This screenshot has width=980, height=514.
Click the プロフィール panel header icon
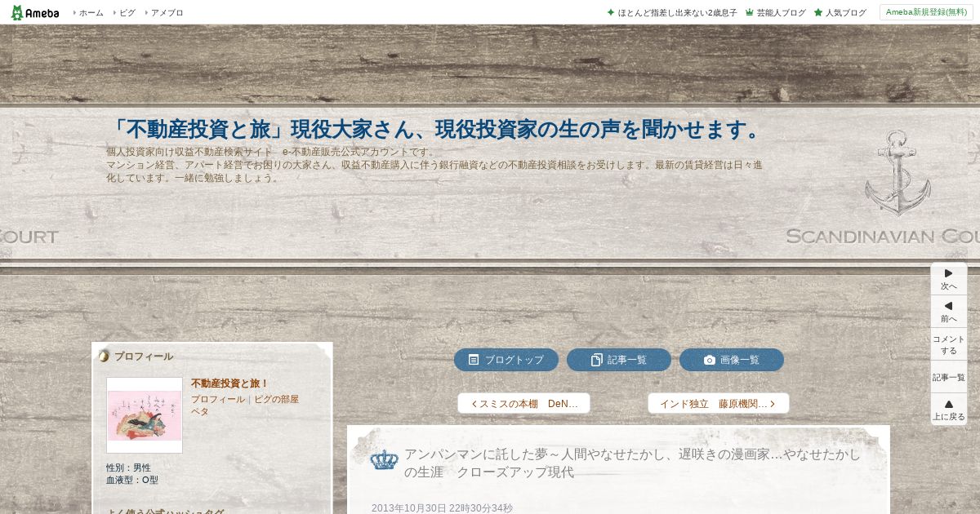[104, 356]
